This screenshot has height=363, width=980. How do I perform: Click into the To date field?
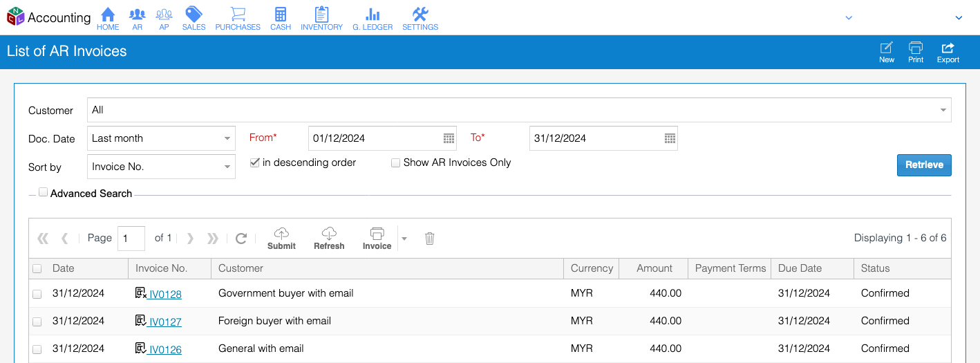(x=597, y=138)
